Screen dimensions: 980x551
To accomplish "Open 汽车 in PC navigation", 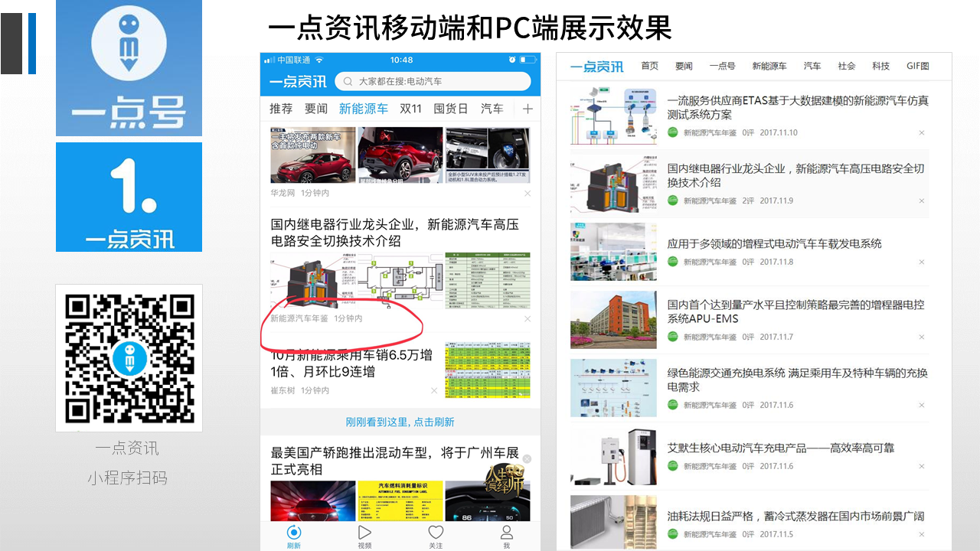I will tap(812, 66).
